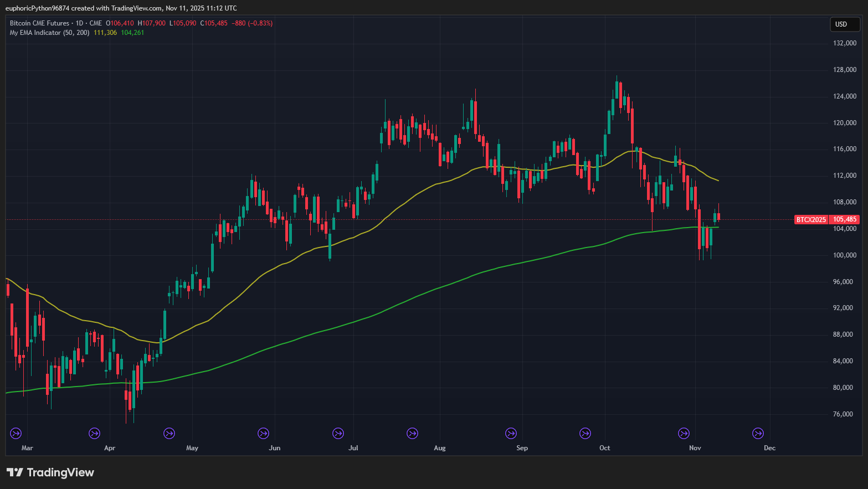Image resolution: width=868 pixels, height=489 pixels.
Task: Click the contract expiration icon above Oct
Action: 585,434
